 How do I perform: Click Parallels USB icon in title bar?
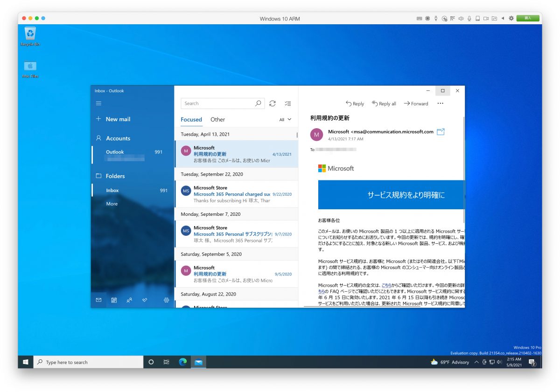(436, 19)
